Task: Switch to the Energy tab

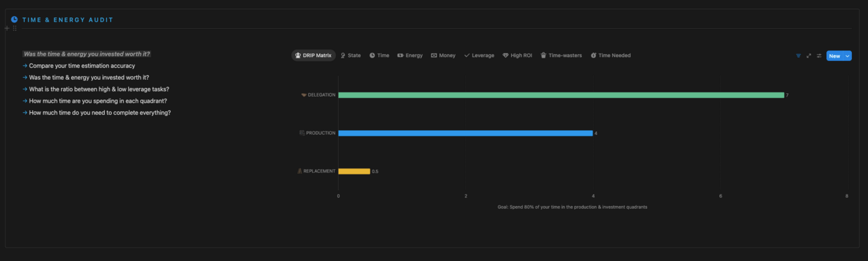Action: tap(410, 56)
